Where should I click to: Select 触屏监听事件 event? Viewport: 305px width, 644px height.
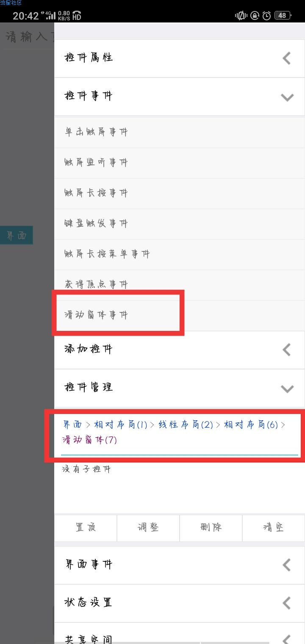180,163
